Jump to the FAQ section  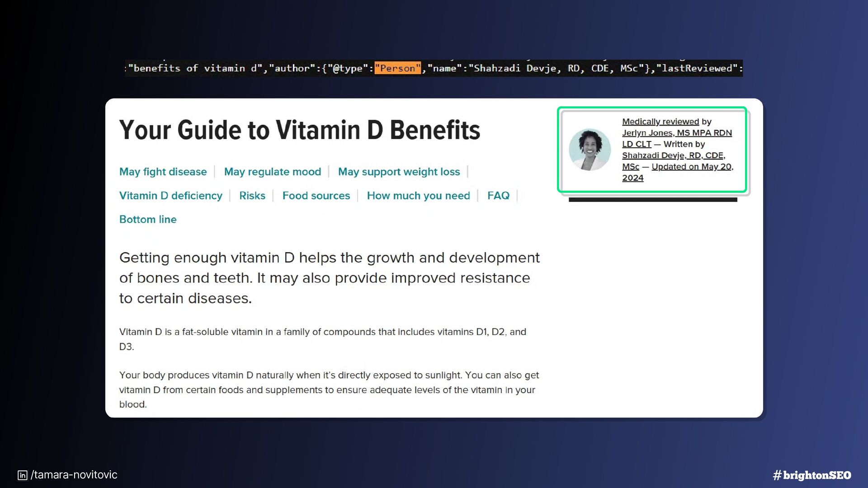point(498,196)
